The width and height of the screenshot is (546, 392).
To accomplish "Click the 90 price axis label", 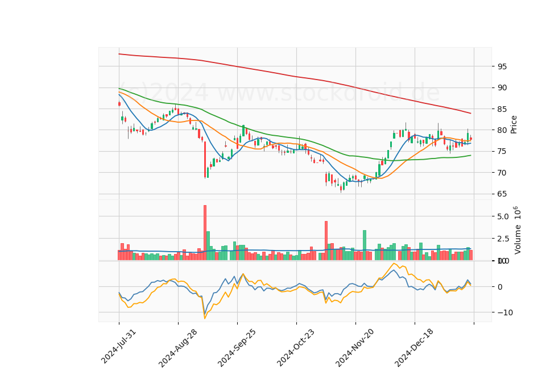I will click(502, 87).
